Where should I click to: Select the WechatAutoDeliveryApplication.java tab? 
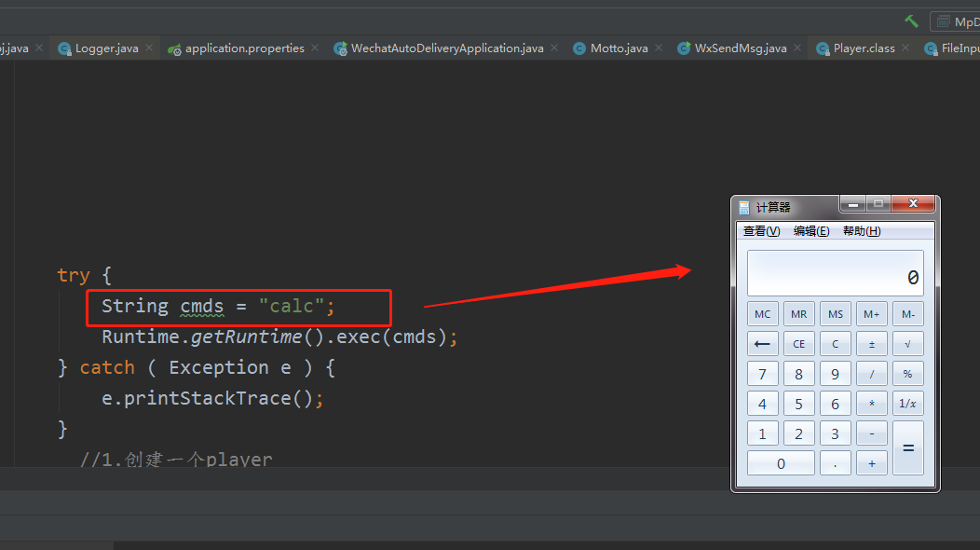pyautogui.click(x=447, y=48)
